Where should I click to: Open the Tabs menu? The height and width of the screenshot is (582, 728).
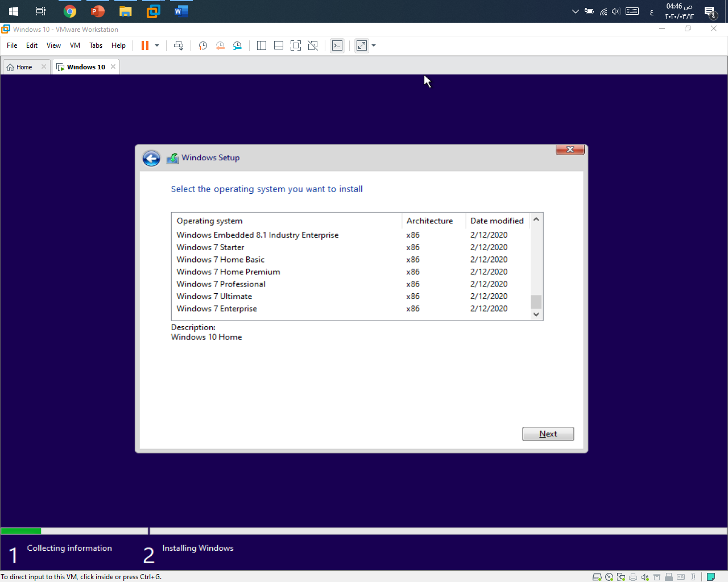[x=96, y=45]
